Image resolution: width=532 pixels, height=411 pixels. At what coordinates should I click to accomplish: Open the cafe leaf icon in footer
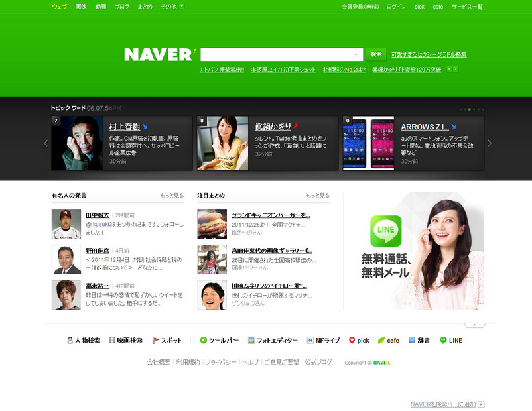point(381,340)
